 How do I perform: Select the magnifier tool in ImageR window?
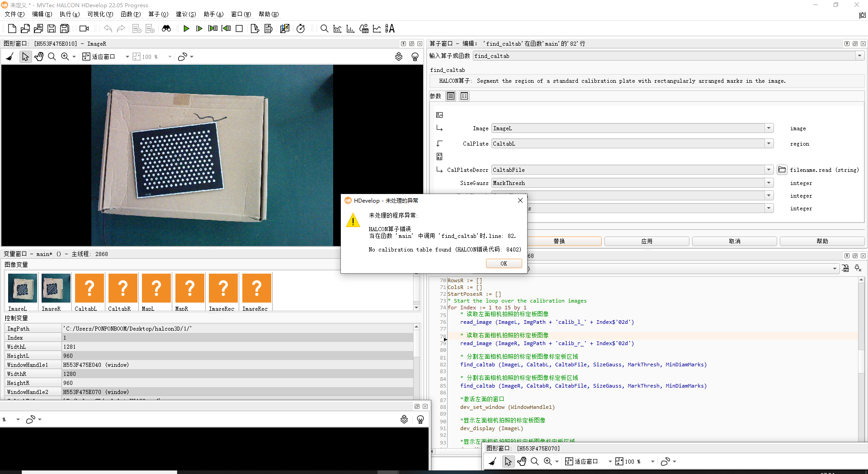(x=52, y=57)
